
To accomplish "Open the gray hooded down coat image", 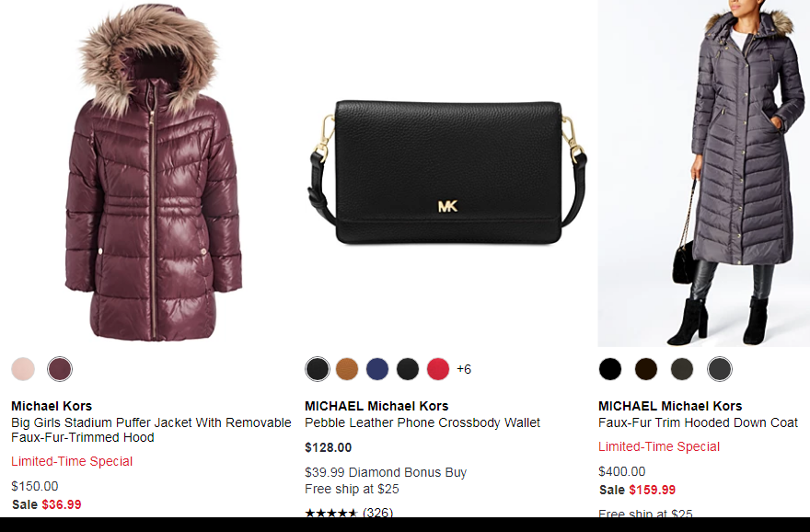I will (x=703, y=173).
